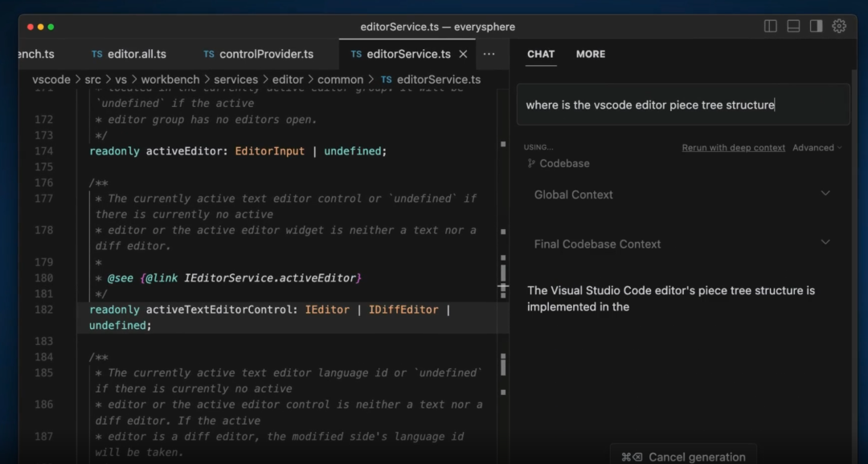
Task: Expand the Global Context section
Action: 825,194
